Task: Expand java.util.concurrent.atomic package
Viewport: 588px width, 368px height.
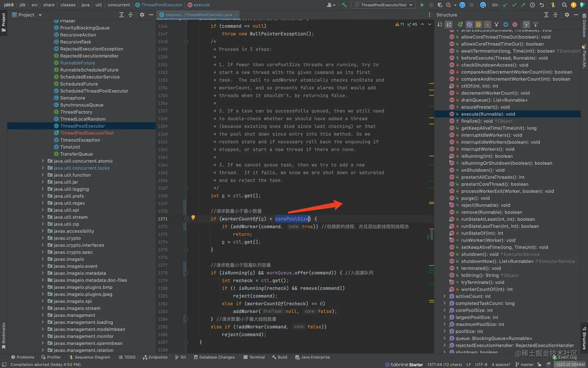Action: 43,161
